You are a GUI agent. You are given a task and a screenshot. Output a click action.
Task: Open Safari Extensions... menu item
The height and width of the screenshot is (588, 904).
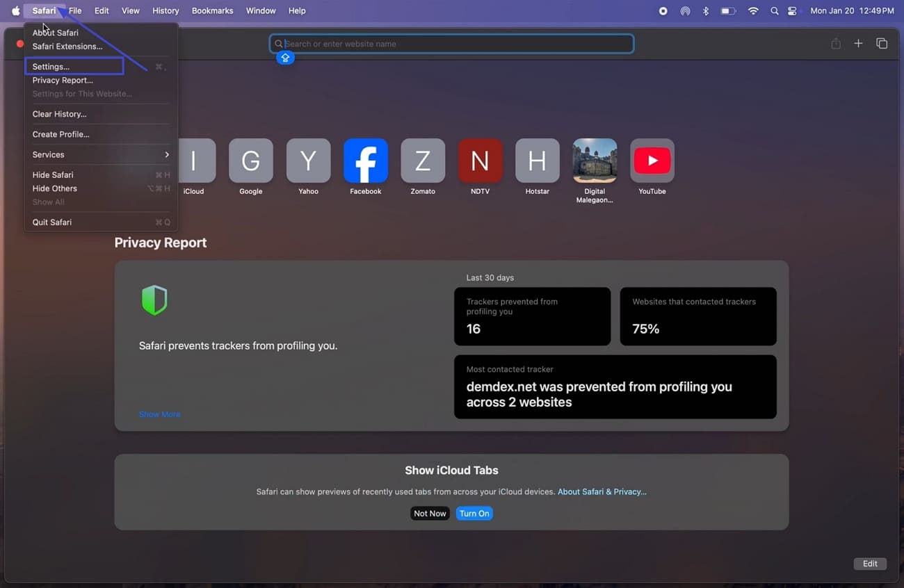(x=101, y=47)
